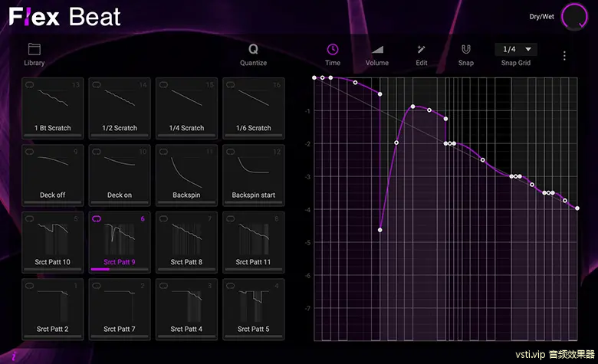Image resolution: width=598 pixels, height=364 pixels.
Task: Trigger the Deck off pad curve
Action: coord(53,161)
